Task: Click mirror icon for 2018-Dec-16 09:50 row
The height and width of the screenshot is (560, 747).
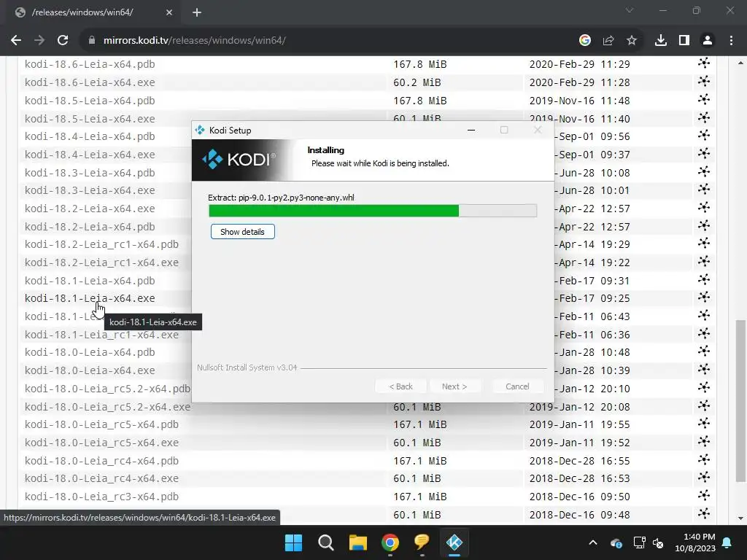Action: point(704,495)
